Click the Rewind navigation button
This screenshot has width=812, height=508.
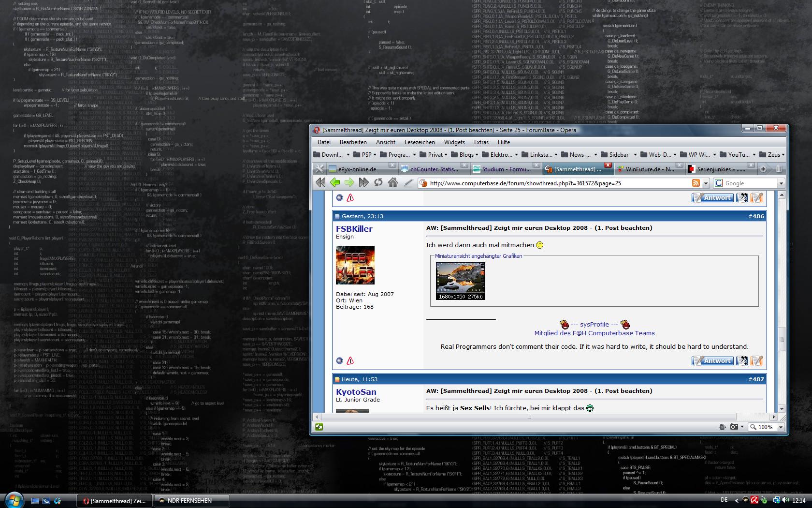(x=320, y=182)
